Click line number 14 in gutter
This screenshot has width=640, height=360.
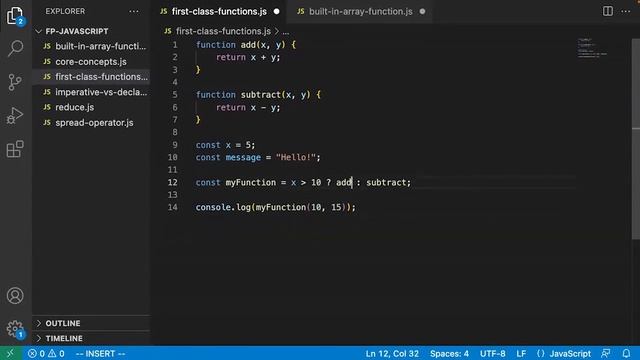(x=173, y=207)
